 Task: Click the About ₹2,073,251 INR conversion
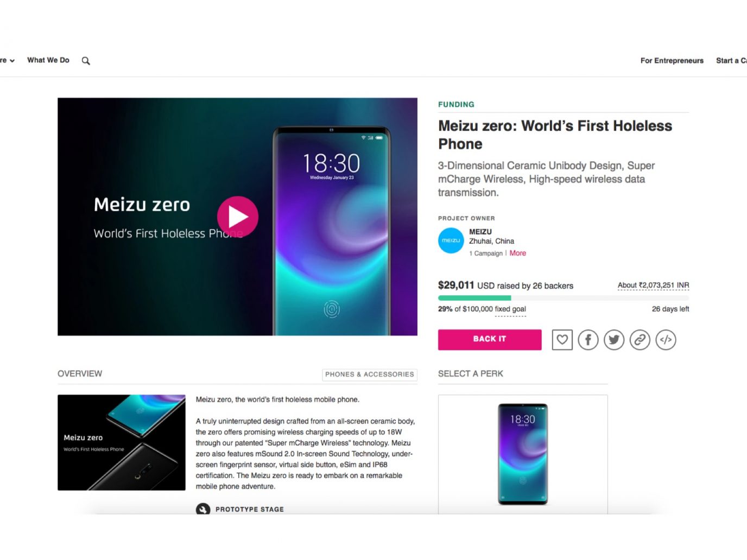[653, 285]
